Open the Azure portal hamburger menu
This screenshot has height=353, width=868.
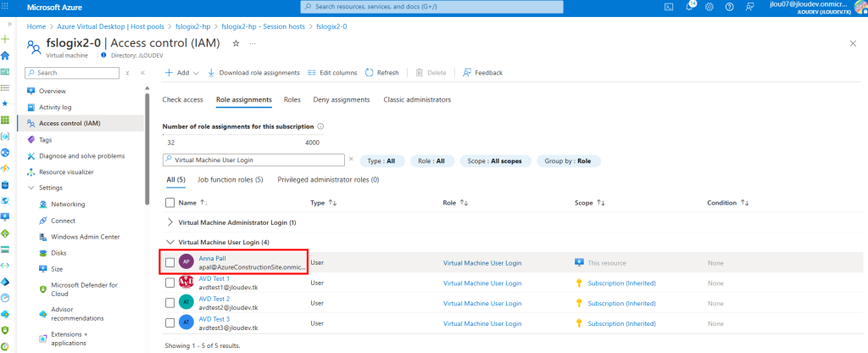6,7
